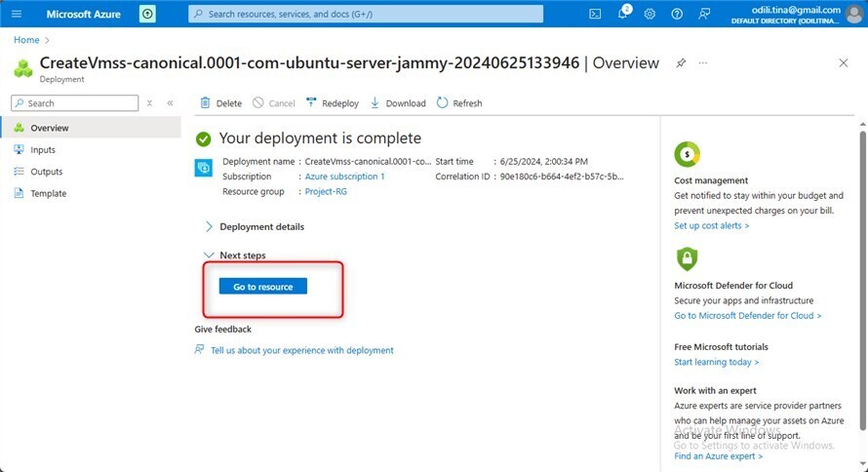Click the Cost management icon
The width and height of the screenshot is (868, 472).
tap(687, 154)
